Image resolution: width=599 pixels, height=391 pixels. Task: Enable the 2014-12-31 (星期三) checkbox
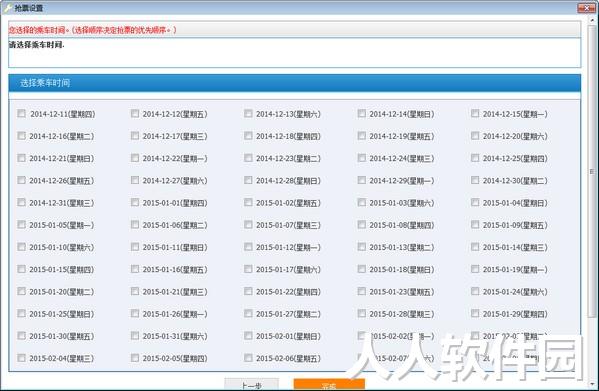click(21, 202)
